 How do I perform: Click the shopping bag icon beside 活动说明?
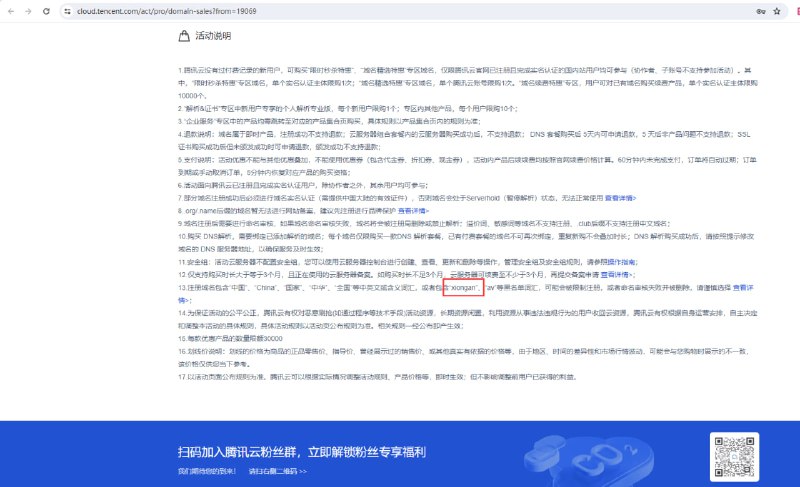point(184,36)
